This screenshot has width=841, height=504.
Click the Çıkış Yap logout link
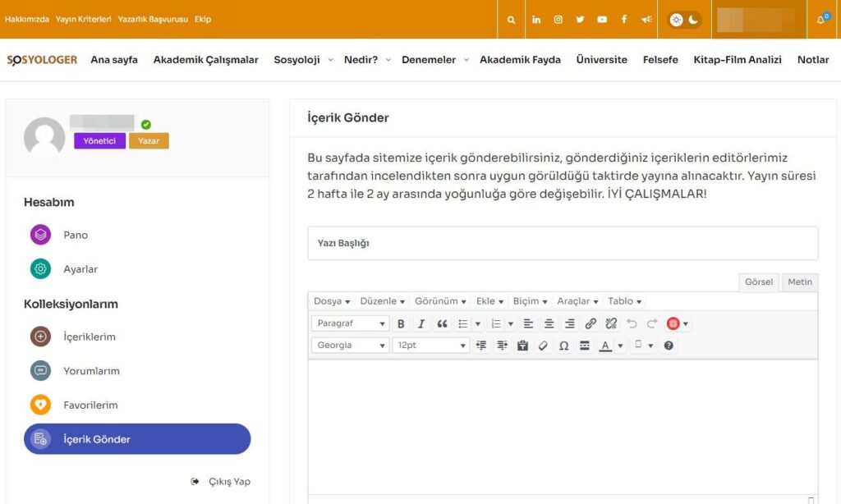[x=220, y=482]
